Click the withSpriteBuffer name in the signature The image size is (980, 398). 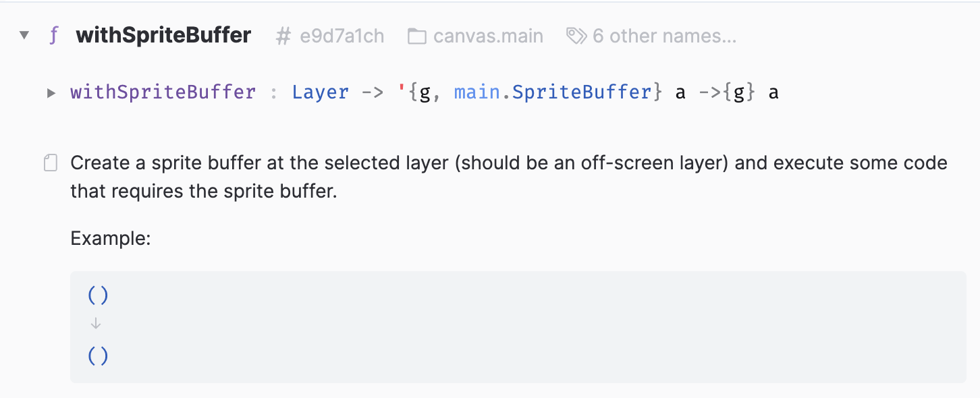point(163,92)
